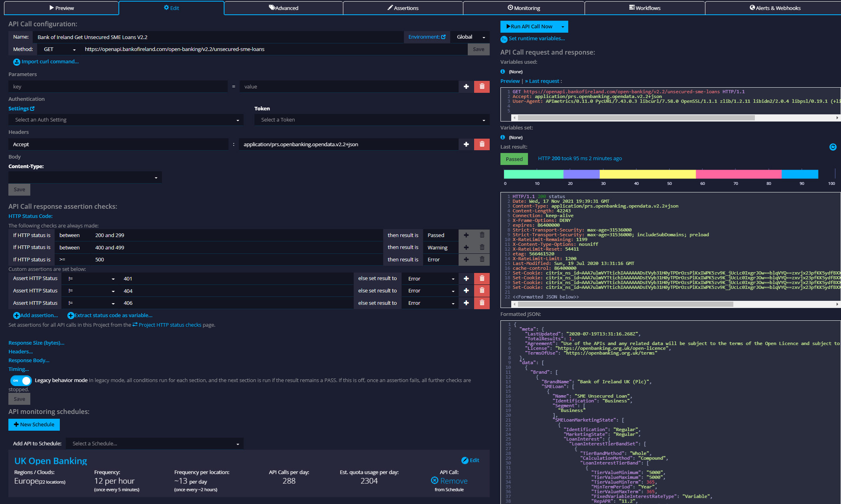The image size is (841, 504).
Task: Switch to the Preview tab
Action: (61, 8)
